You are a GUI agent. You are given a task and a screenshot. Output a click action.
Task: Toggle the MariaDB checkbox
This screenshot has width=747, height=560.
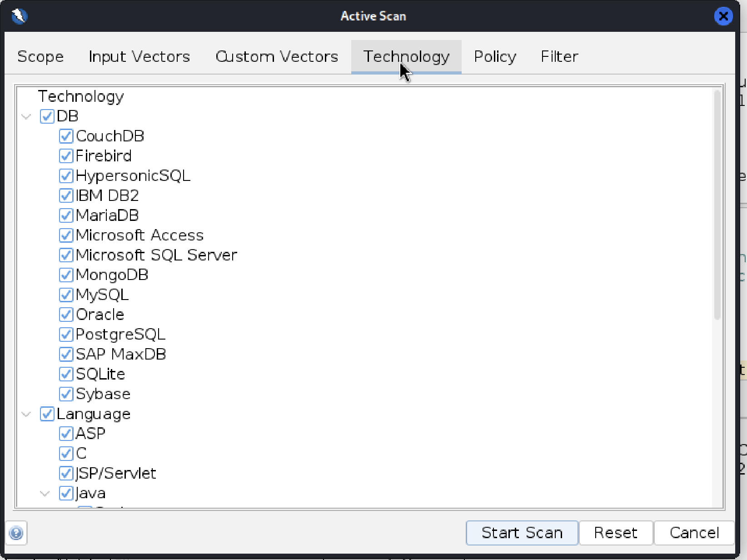(x=66, y=215)
